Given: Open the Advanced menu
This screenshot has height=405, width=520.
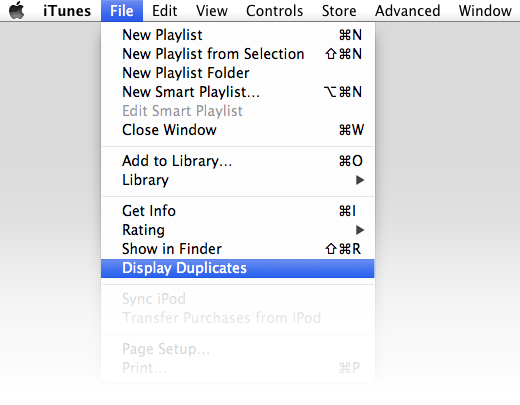Looking at the screenshot, I should [408, 11].
